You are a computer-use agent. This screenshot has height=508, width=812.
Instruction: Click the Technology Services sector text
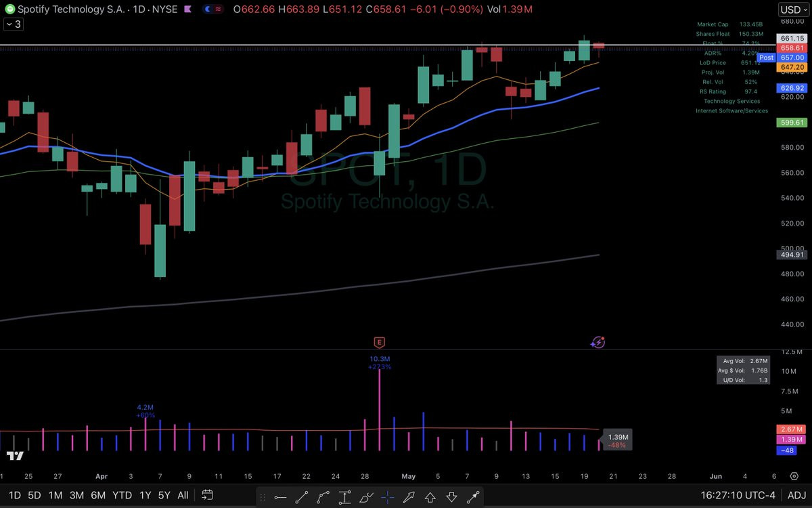click(x=732, y=101)
